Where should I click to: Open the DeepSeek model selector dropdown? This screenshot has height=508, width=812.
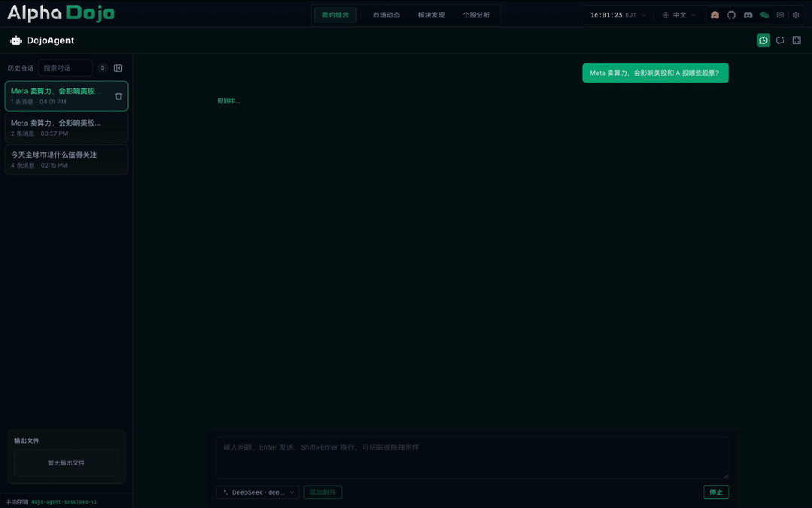click(257, 492)
